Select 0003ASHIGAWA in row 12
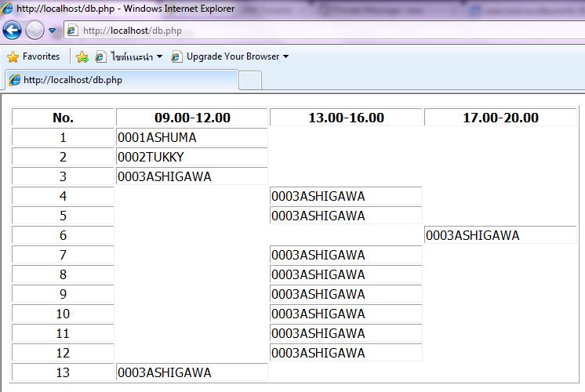Screen dimensions: 585x392 (x=346, y=353)
